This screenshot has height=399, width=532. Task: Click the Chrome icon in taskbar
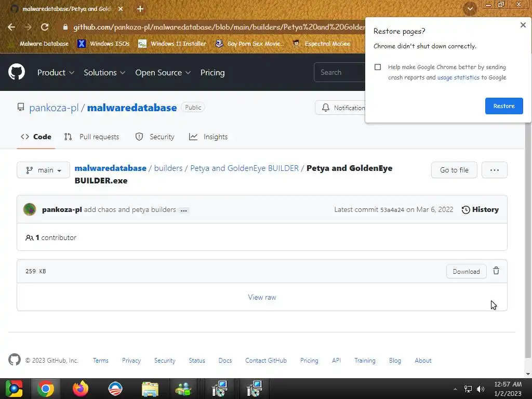point(46,389)
